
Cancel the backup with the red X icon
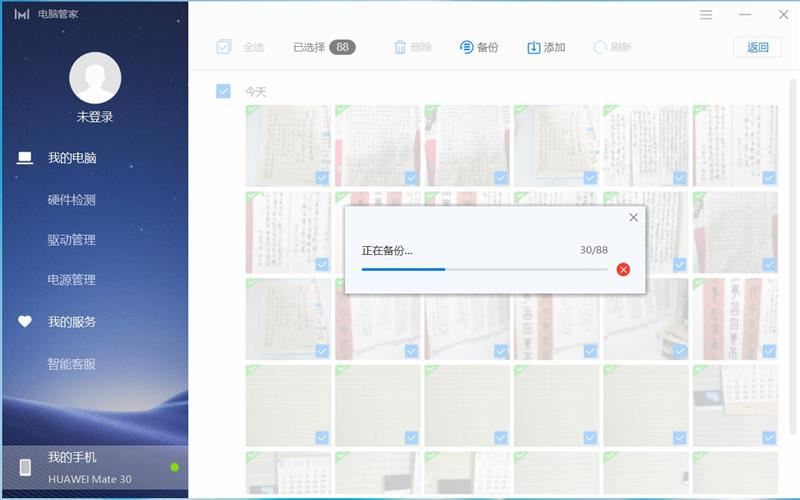(623, 269)
